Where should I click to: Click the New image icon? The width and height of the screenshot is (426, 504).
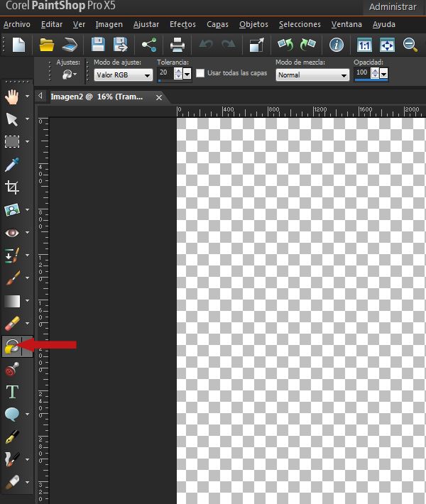coord(18,45)
